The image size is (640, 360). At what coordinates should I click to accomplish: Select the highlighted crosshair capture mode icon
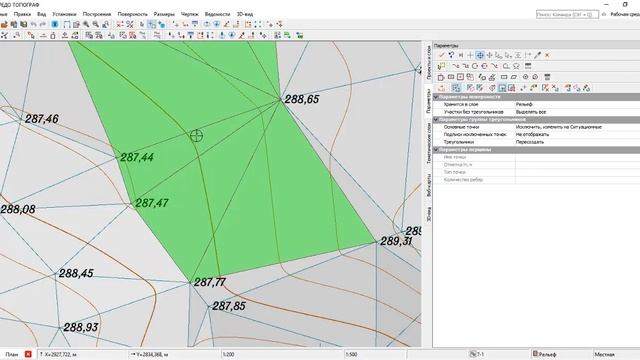480,55
